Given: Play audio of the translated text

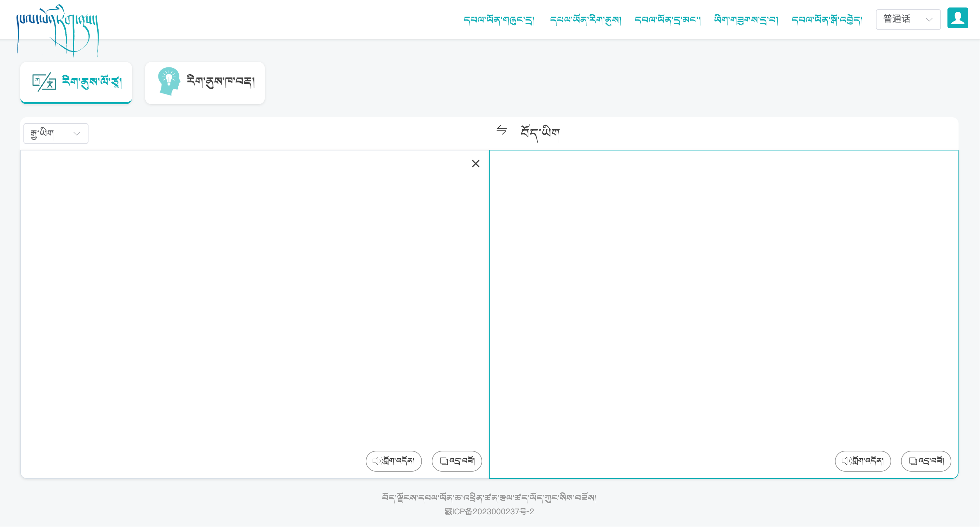Looking at the screenshot, I should [x=863, y=461].
